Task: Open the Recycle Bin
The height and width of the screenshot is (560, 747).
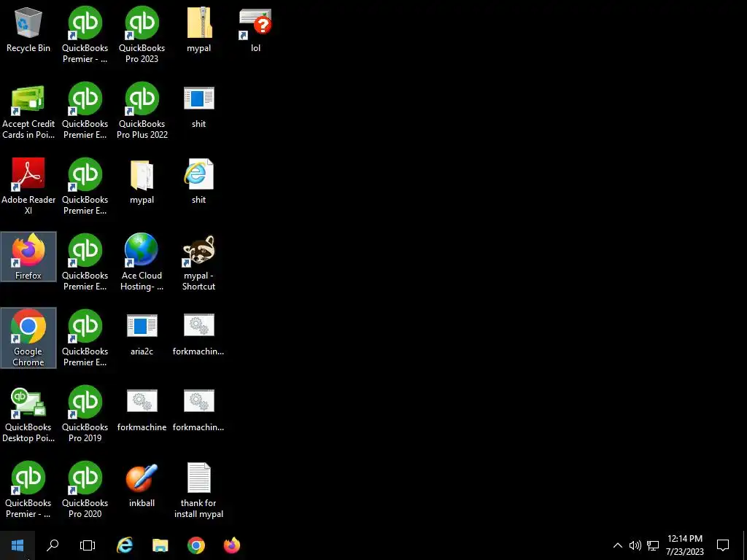Action: pos(28,30)
